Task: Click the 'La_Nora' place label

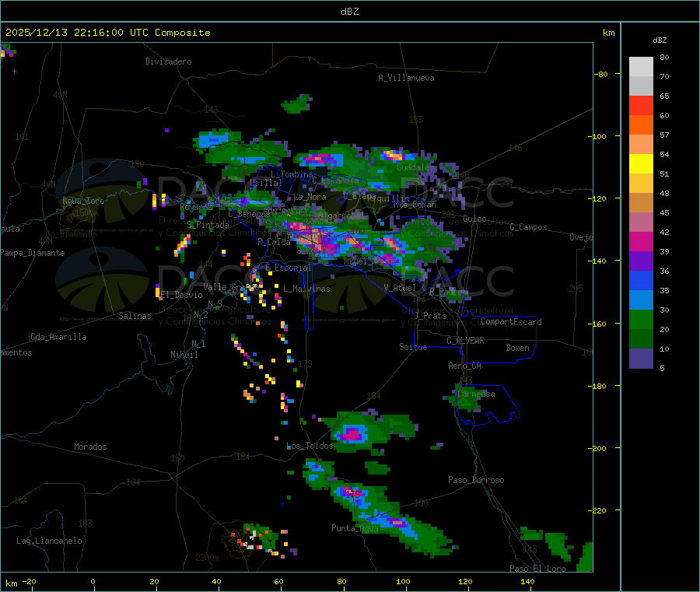Action: point(310,197)
